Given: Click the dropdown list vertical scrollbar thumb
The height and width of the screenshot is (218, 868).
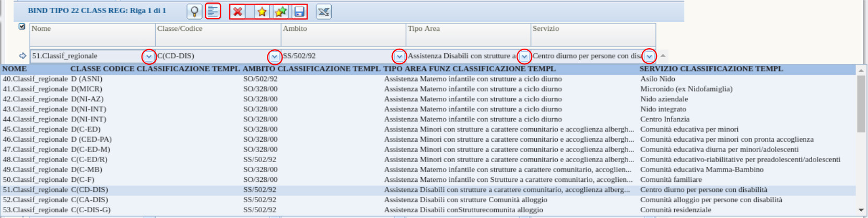Looking at the screenshot, I should click(x=861, y=104).
